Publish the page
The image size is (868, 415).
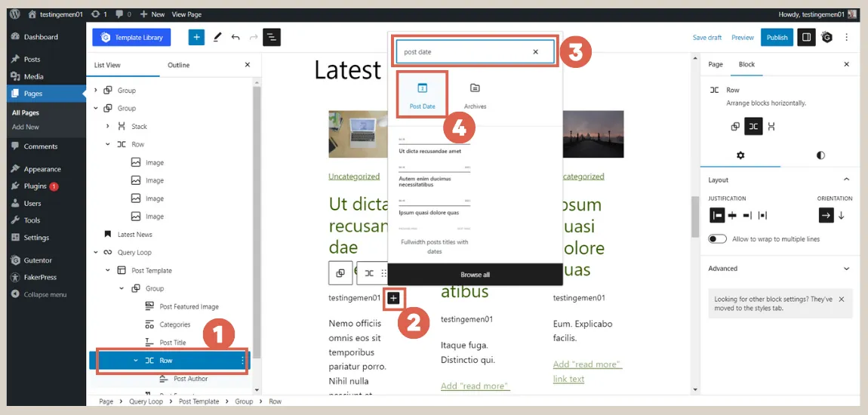(777, 38)
